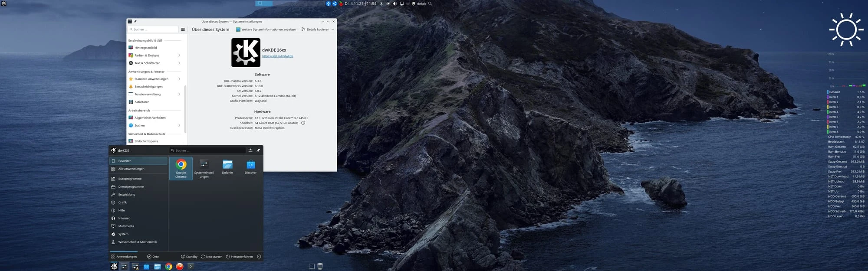Open Google Chrome from the taskbar

pos(169,266)
